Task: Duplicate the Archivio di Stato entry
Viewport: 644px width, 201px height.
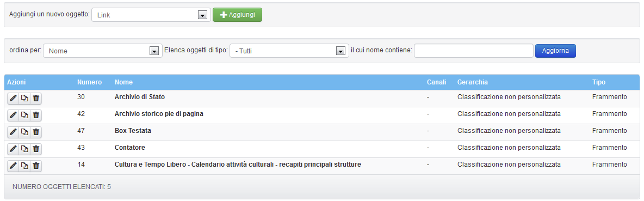Action: 24,99
